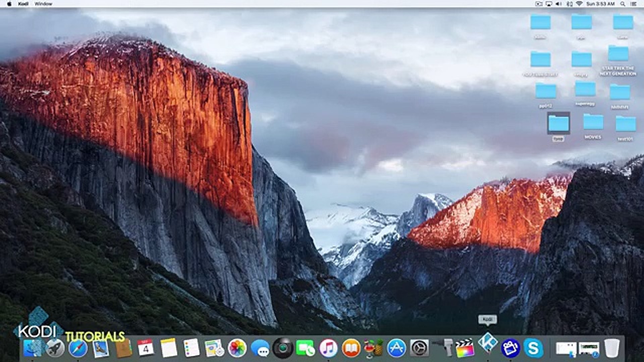Open the App Store icon

[x=396, y=348]
